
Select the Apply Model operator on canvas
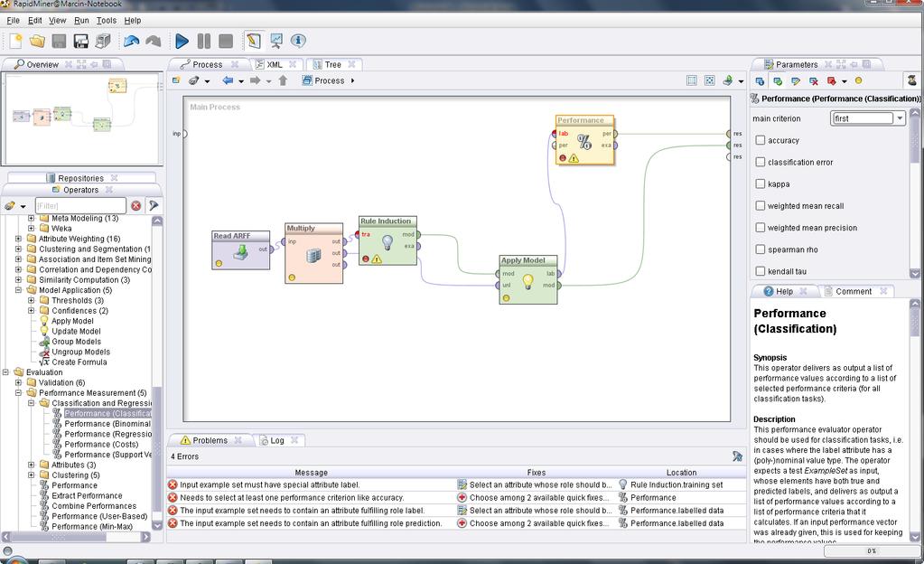528,279
